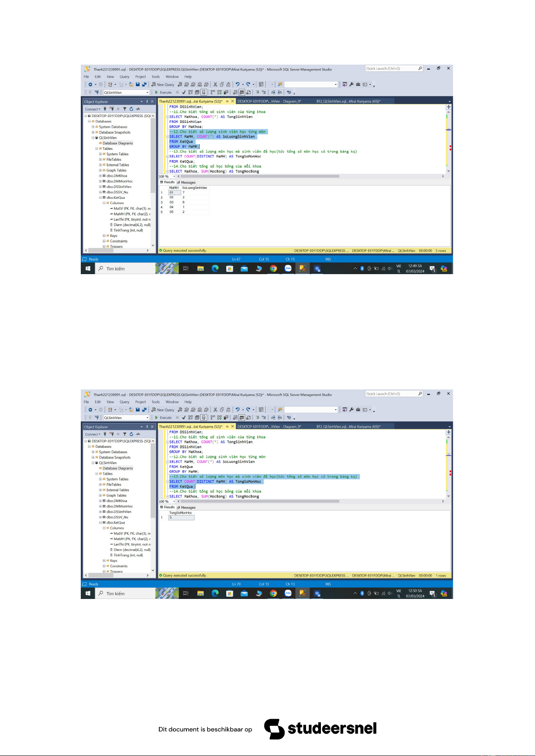
Task: Open QLSinhVien database dropdown in SoLuongSinhVien window
Action: (x=147, y=92)
